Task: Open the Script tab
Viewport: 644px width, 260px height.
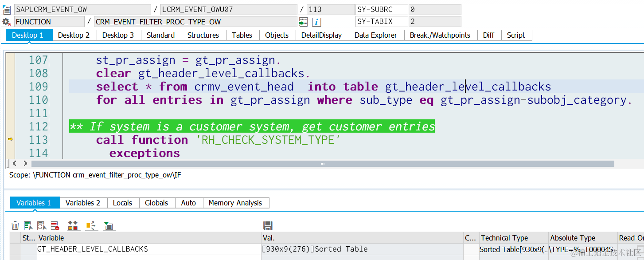Action: pos(516,35)
